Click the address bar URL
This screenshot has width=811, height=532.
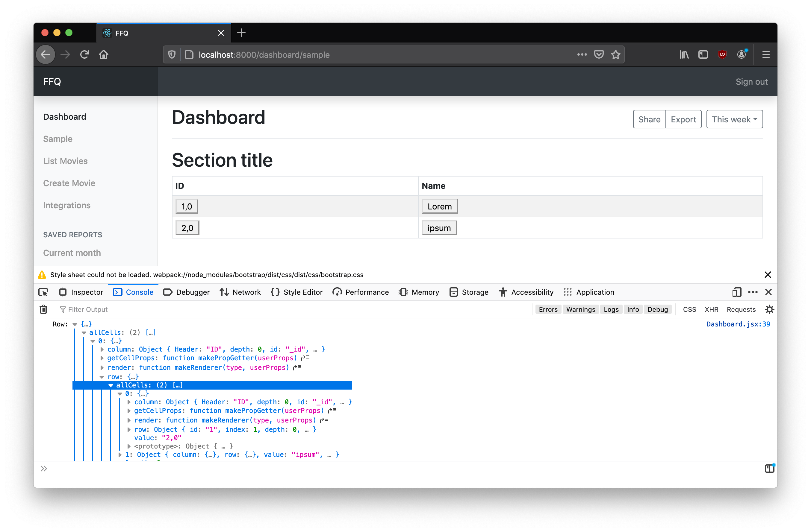(264, 54)
